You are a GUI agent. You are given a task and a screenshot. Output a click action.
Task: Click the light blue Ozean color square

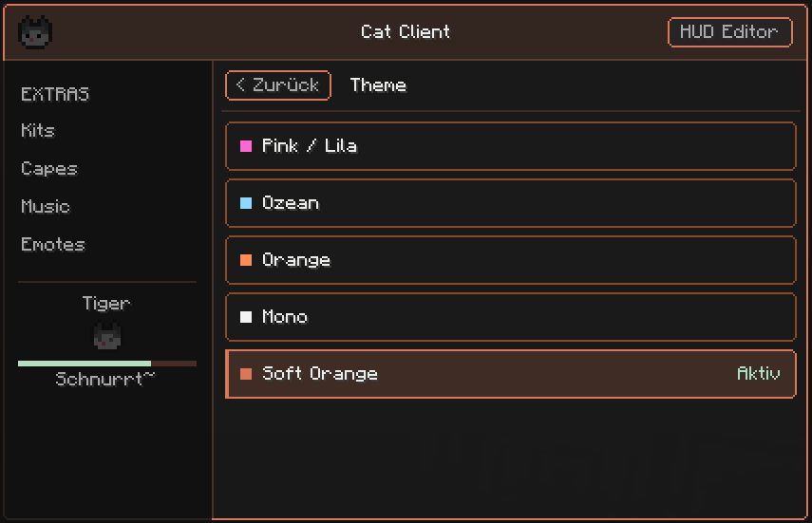(x=246, y=203)
